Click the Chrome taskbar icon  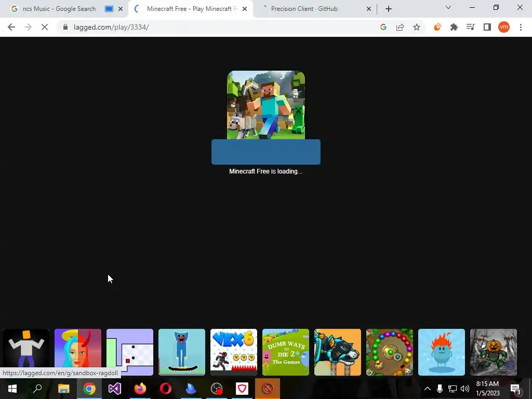89,389
